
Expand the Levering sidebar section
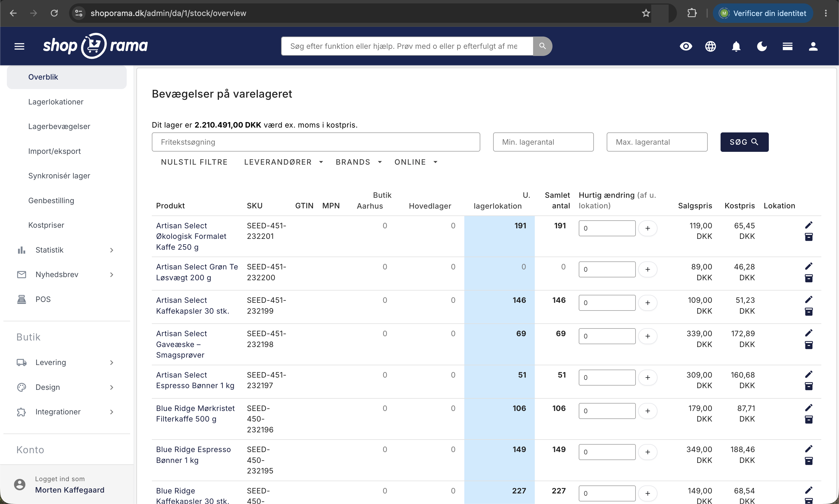tap(66, 362)
